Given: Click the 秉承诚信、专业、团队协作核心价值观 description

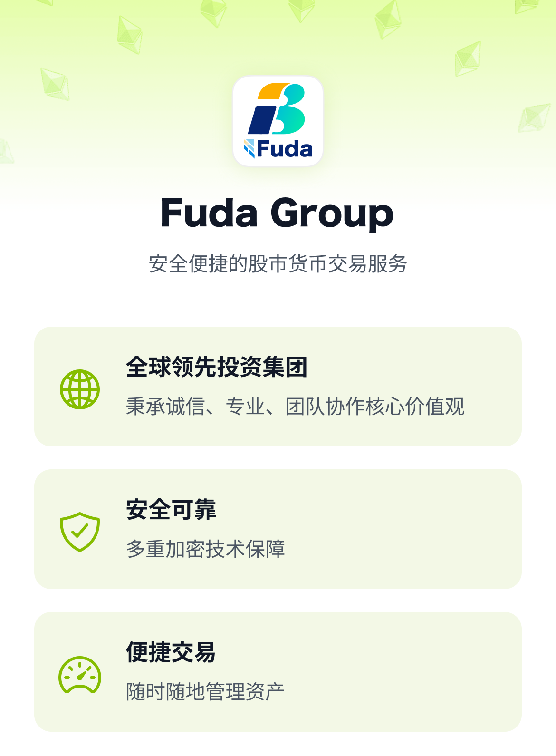Looking at the screenshot, I should tap(295, 407).
